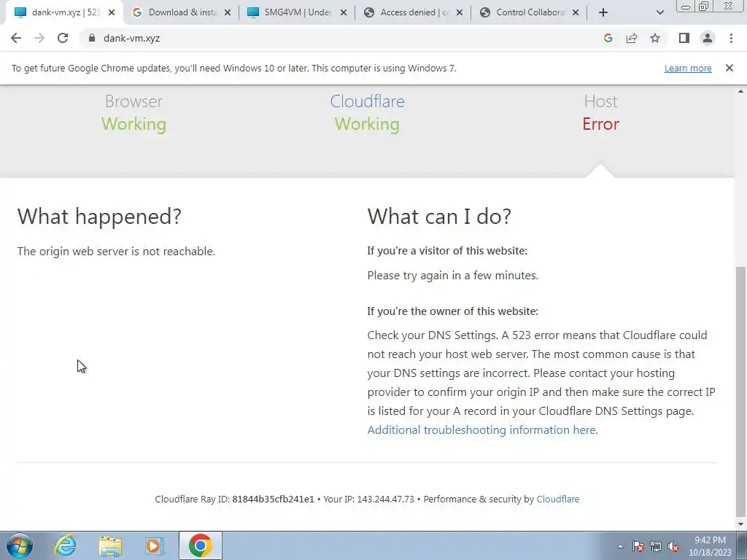Open the Google icon in address bar
The image size is (747, 560).
pyautogui.click(x=608, y=38)
